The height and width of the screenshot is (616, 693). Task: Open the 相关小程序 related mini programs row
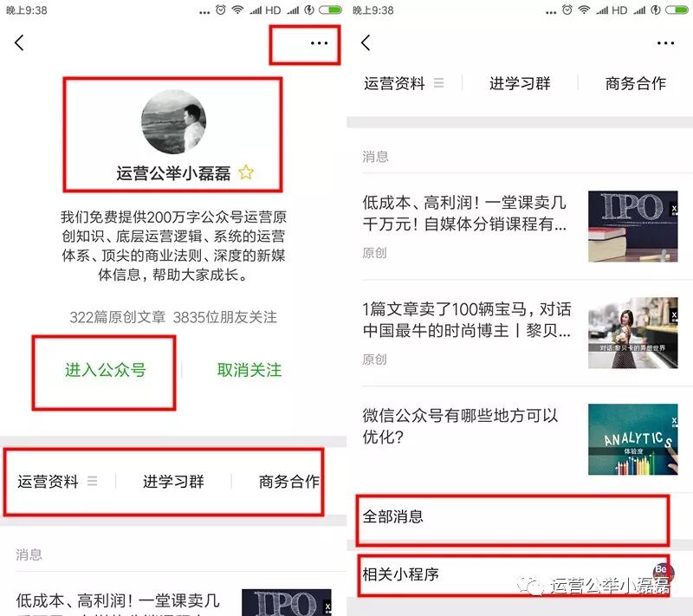511,574
